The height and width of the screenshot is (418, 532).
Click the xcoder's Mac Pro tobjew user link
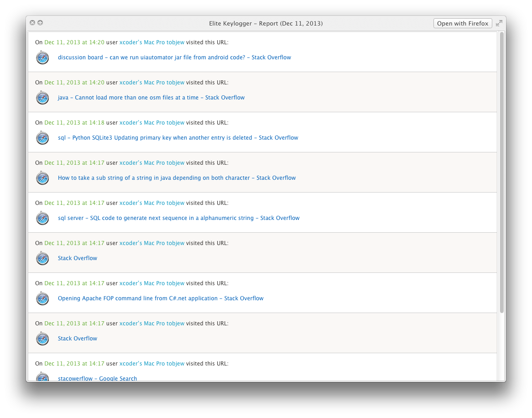151,42
